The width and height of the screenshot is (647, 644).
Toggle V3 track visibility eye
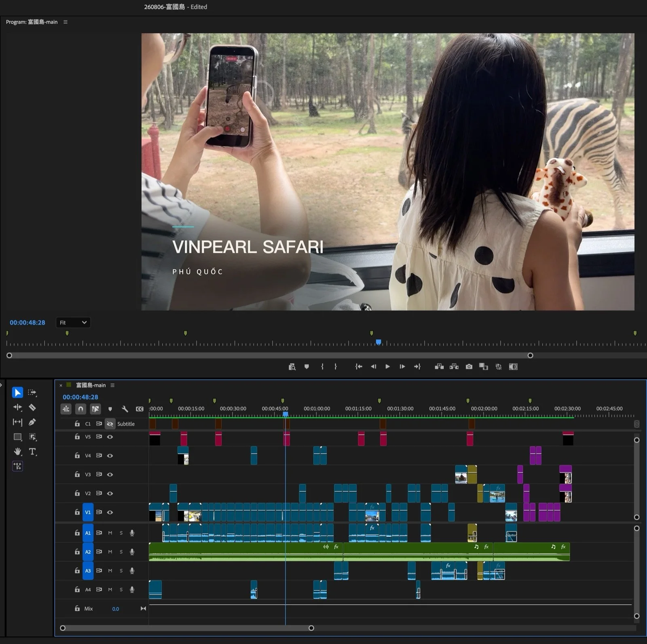tap(110, 475)
